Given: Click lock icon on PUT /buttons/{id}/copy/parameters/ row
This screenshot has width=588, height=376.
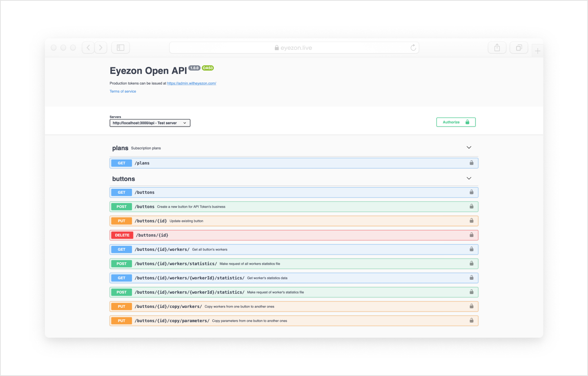Looking at the screenshot, I should click(471, 321).
